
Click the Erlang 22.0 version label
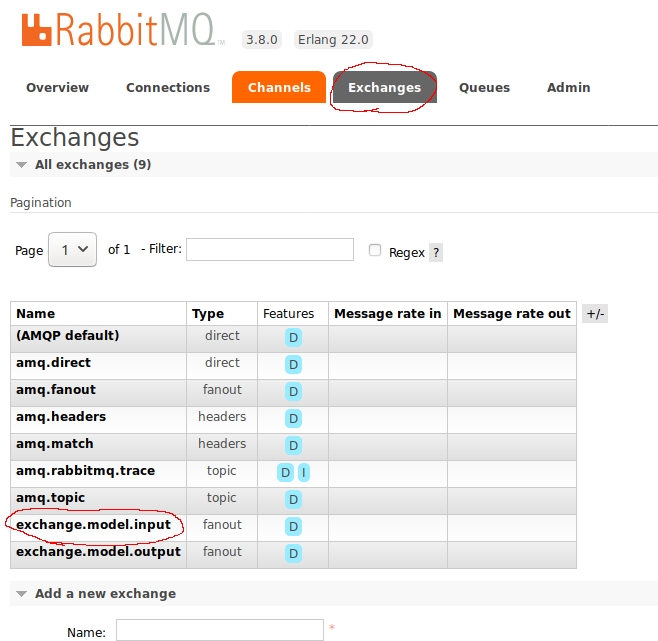(x=333, y=40)
